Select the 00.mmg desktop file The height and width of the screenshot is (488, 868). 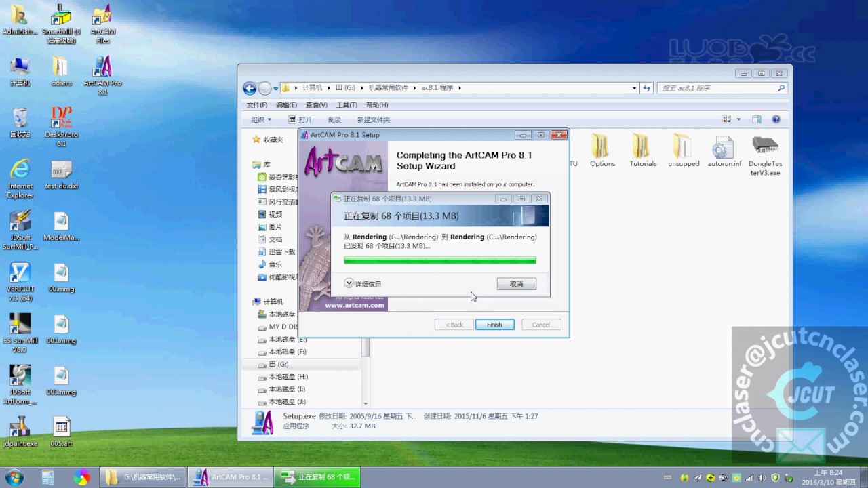pyautogui.click(x=61, y=278)
